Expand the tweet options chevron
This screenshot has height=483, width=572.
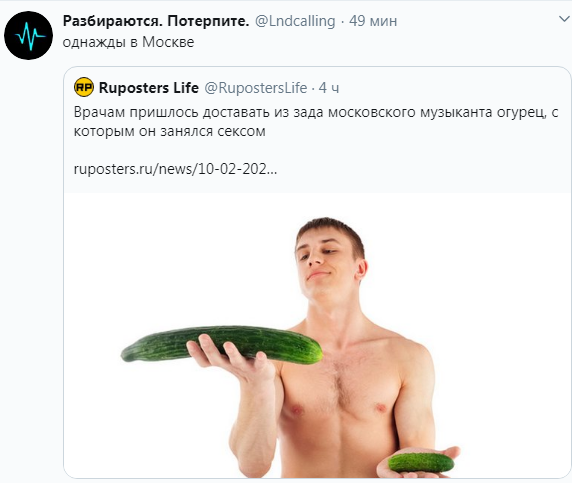pyautogui.click(x=564, y=19)
